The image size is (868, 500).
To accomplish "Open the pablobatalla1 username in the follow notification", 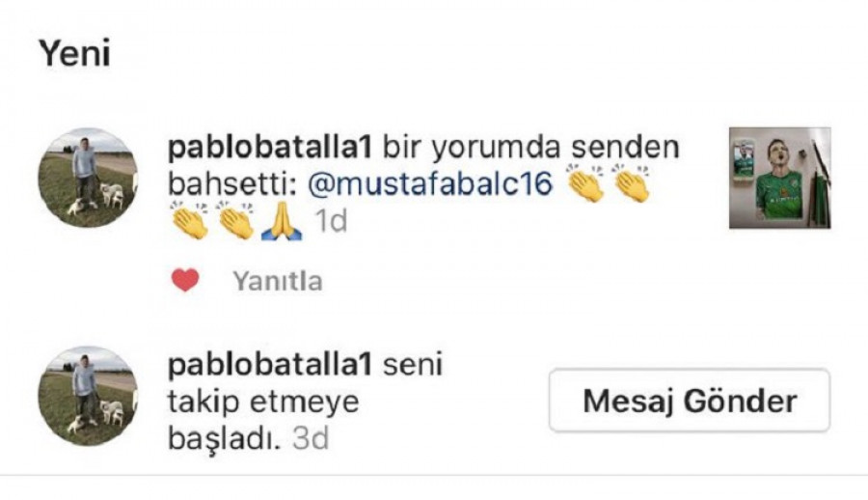I will coord(269,365).
